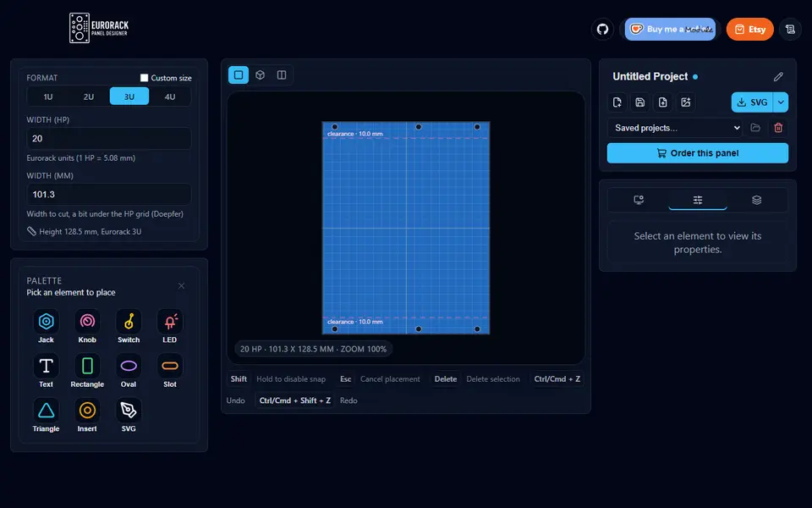Open the scroll-shaped changelog icon
This screenshot has height=508, width=812.
[790, 29]
